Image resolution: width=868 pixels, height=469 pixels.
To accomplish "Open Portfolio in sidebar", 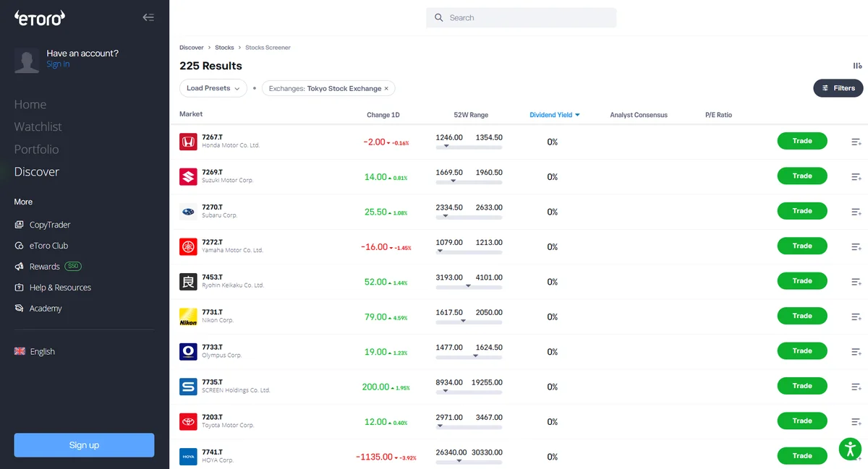I will coord(37,150).
